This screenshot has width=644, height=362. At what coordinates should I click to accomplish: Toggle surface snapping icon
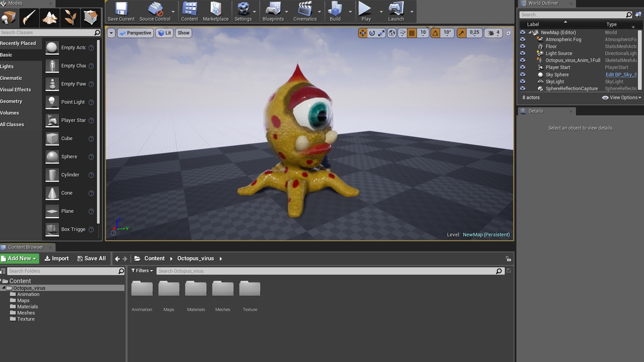[x=403, y=33]
